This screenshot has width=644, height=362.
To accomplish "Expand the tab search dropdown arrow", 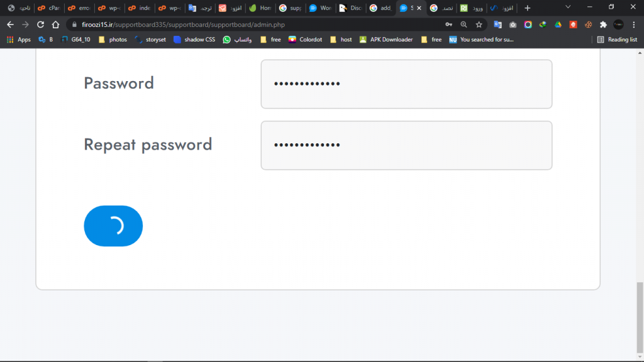I will 568,7.
